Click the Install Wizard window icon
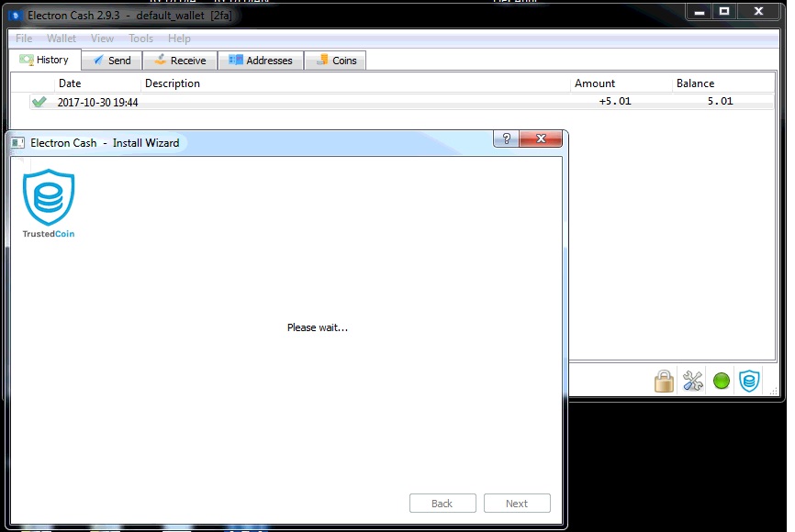The height and width of the screenshot is (532, 795). pyautogui.click(x=17, y=143)
